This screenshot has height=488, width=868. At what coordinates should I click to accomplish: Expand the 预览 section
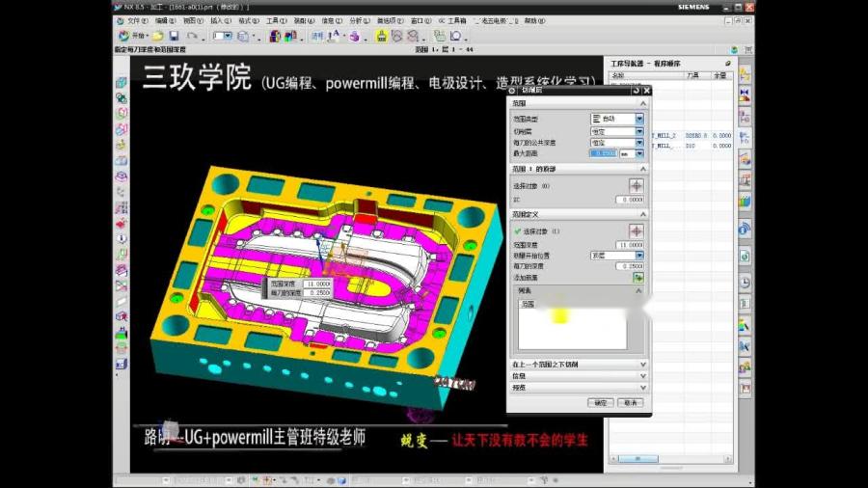pos(579,388)
